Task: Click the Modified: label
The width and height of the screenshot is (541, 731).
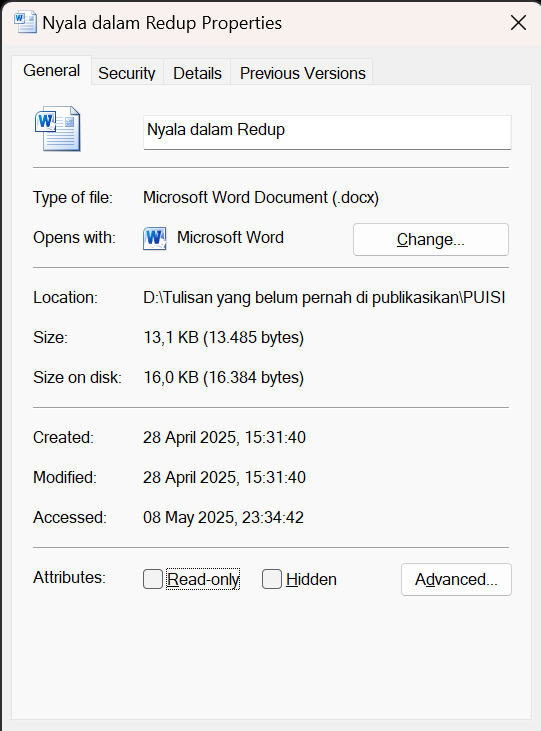Action: click(65, 477)
